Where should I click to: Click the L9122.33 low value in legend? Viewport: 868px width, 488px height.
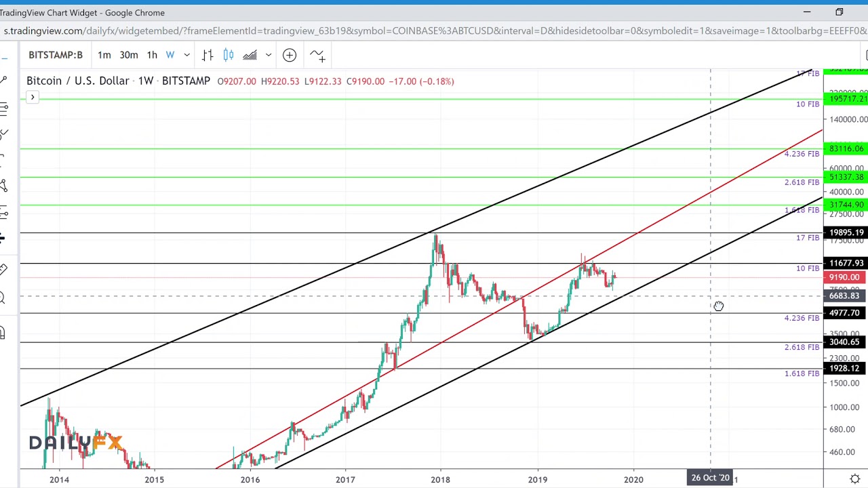point(323,81)
